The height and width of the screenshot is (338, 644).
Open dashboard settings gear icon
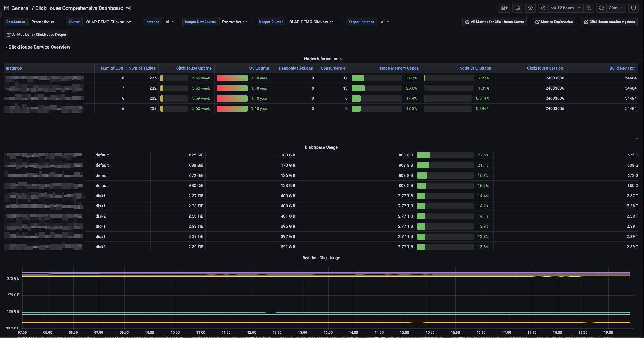click(x=530, y=8)
